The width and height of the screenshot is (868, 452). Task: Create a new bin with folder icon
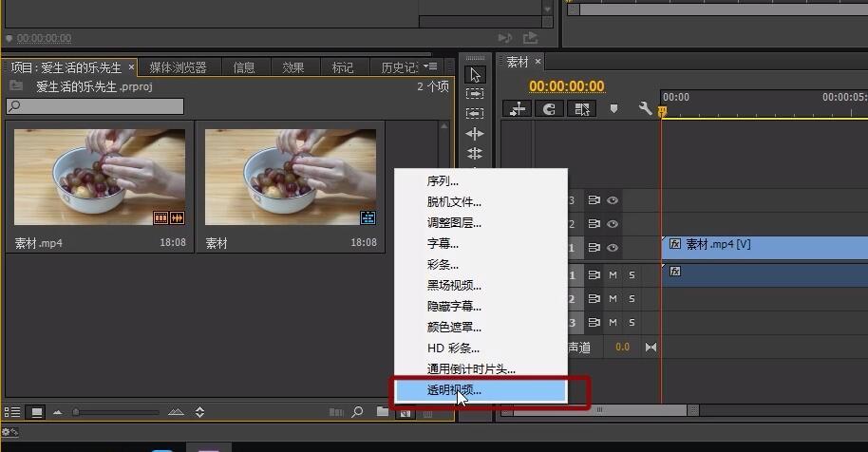click(382, 411)
